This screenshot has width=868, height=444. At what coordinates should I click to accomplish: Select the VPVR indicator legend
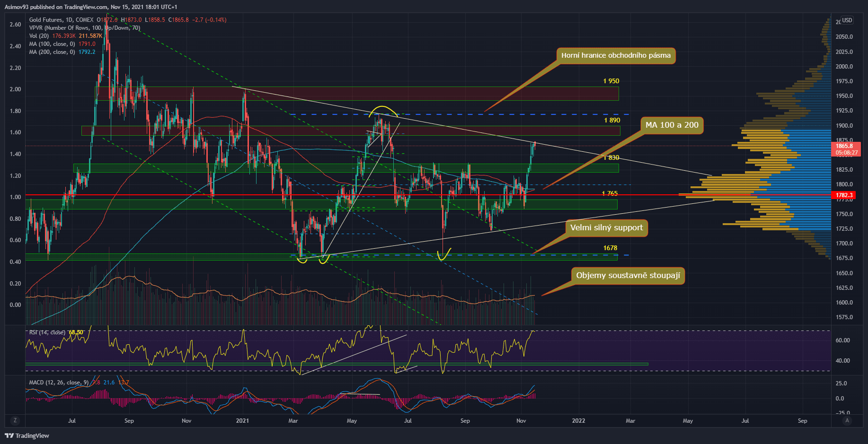pos(84,28)
